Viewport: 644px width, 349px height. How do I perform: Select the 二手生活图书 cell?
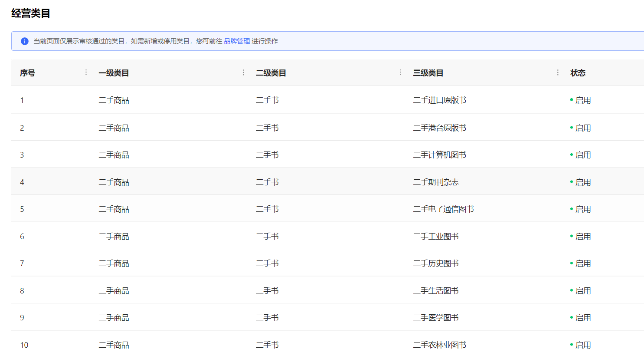(436, 291)
